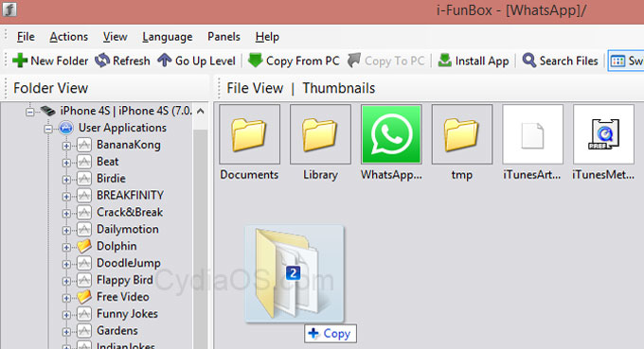This screenshot has height=349, width=644.
Task: Open the View menu
Action: point(115,37)
